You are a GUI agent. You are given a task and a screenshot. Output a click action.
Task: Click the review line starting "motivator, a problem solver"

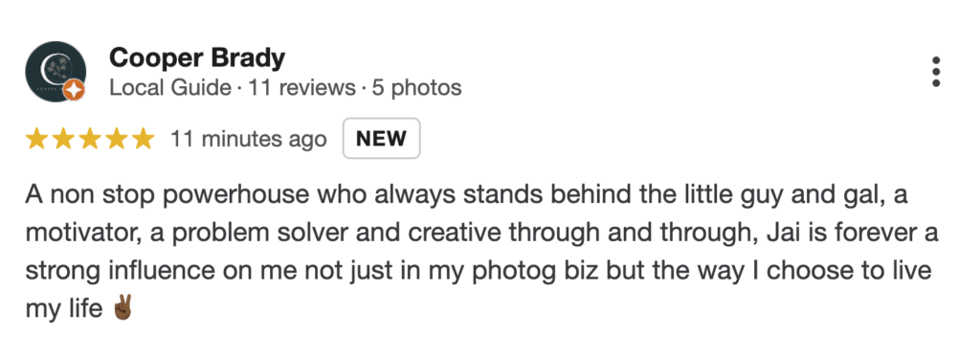coord(482,234)
